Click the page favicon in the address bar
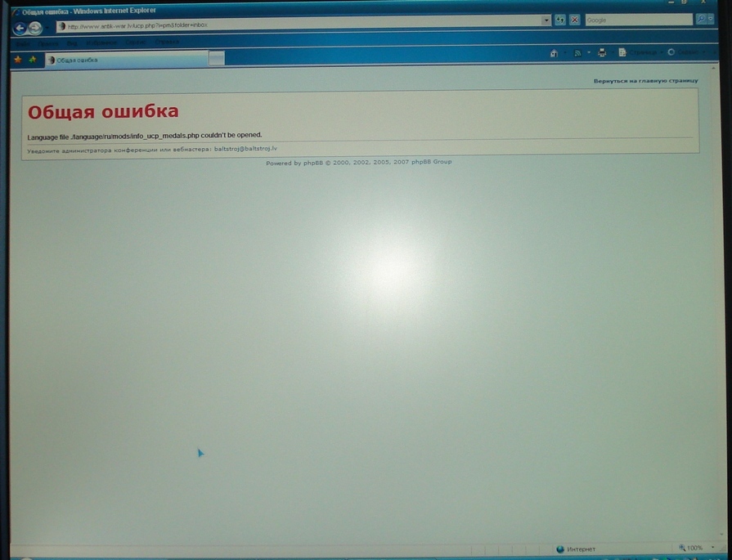Screen dimensions: 732x560 pos(61,27)
